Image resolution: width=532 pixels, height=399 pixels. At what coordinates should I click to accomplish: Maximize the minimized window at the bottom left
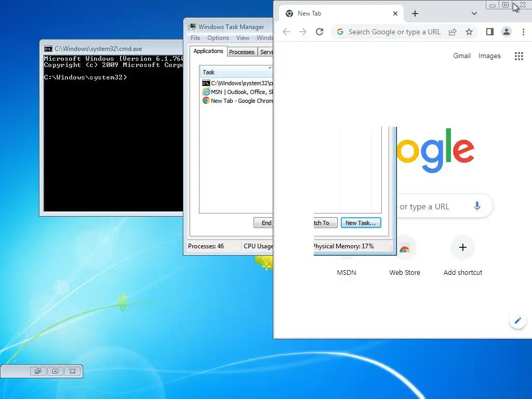tap(55, 371)
